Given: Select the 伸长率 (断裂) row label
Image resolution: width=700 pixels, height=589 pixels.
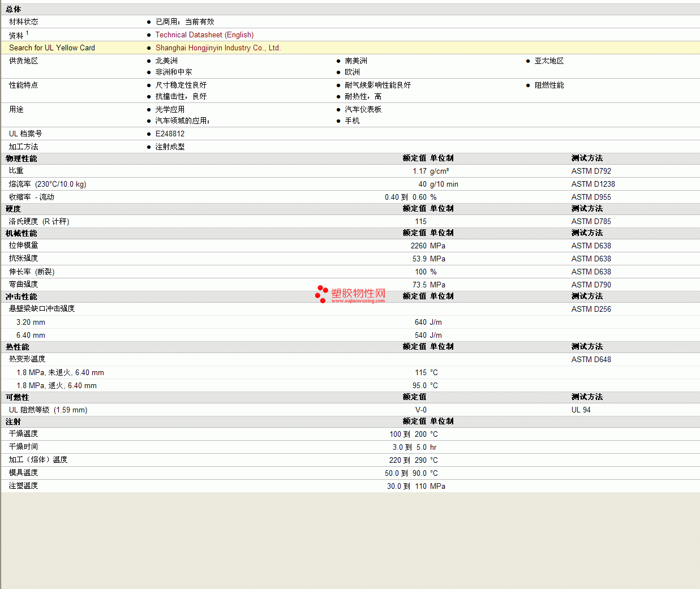Looking at the screenshot, I should coord(32,272).
